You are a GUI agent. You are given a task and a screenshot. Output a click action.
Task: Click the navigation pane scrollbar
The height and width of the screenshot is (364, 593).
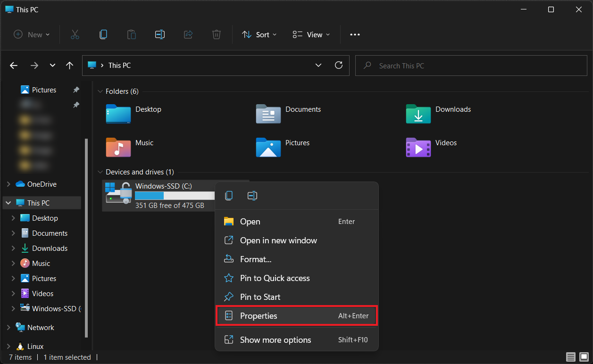click(x=86, y=238)
